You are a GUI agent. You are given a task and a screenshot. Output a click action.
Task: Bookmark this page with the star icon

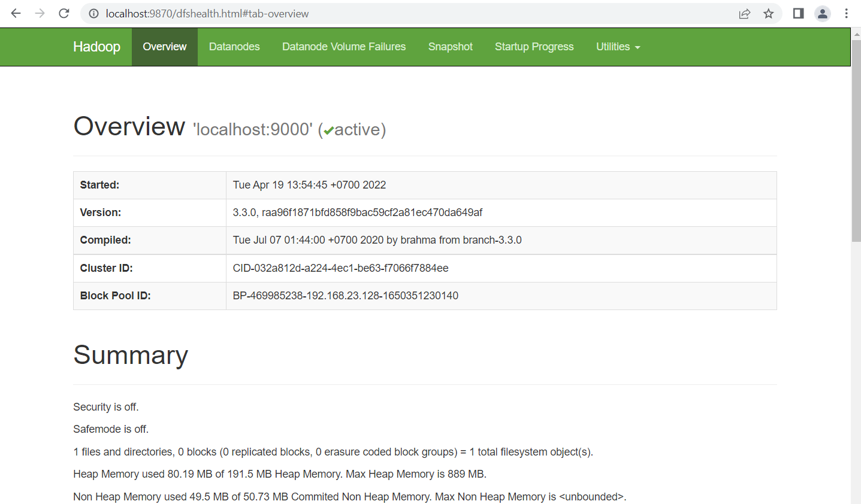769,13
